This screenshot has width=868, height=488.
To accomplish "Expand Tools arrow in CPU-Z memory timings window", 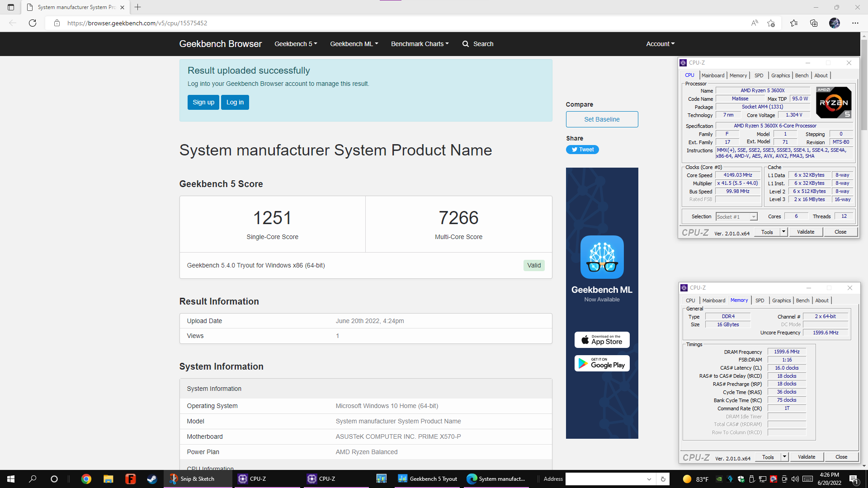I will coord(785,457).
